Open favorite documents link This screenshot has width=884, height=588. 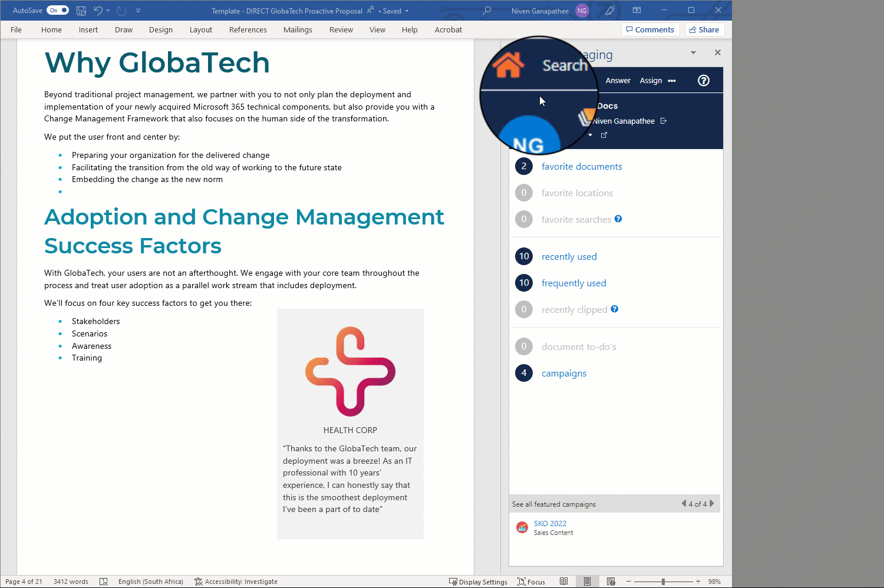pyautogui.click(x=582, y=167)
